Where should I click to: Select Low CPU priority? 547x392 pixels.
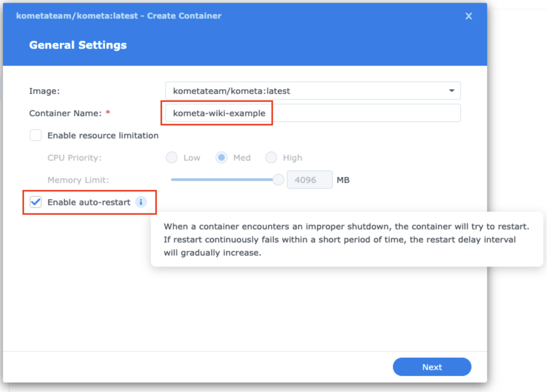[x=172, y=157]
